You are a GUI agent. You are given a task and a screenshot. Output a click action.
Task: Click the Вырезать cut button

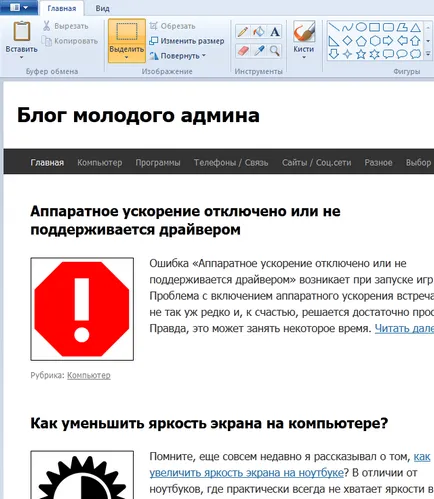(x=66, y=26)
